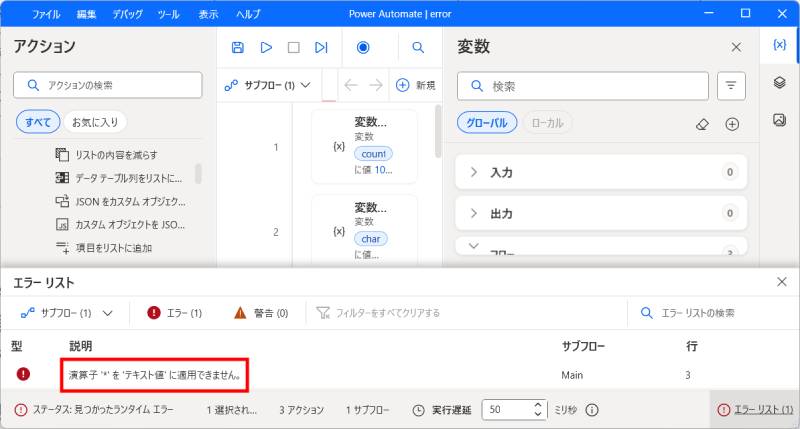The width and height of the screenshot is (800, 429).
Task: Toggle the エラー (1) filter
Action: click(174, 313)
